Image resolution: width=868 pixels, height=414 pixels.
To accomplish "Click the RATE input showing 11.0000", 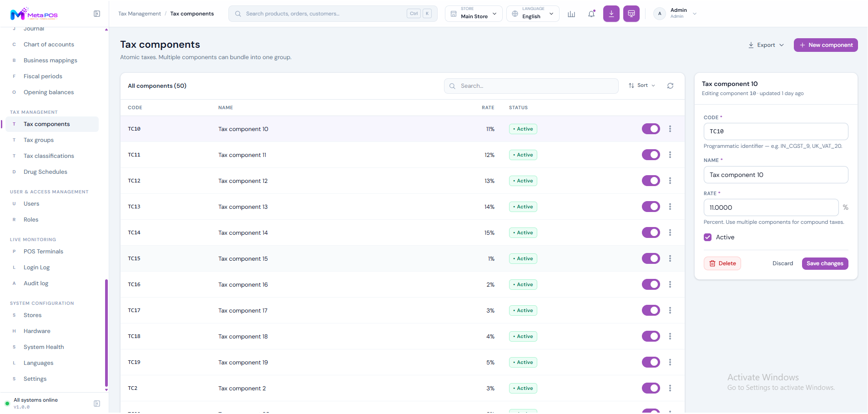I will (x=771, y=207).
